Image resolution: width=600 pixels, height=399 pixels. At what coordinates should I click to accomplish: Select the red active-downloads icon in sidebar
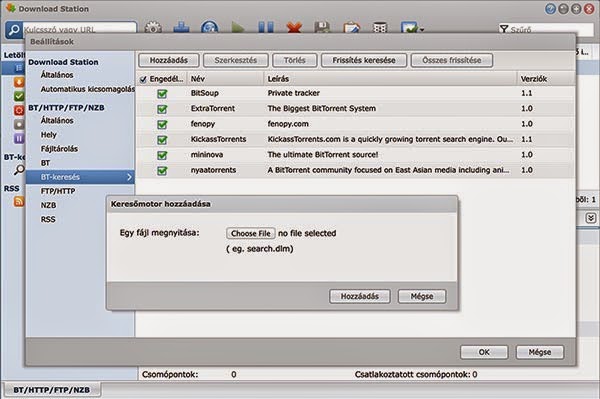[19, 110]
